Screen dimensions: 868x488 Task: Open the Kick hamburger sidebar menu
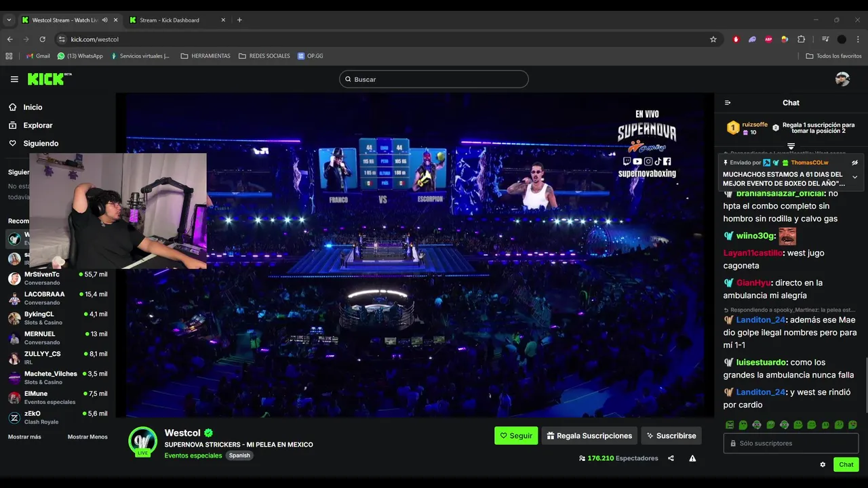[14, 79]
